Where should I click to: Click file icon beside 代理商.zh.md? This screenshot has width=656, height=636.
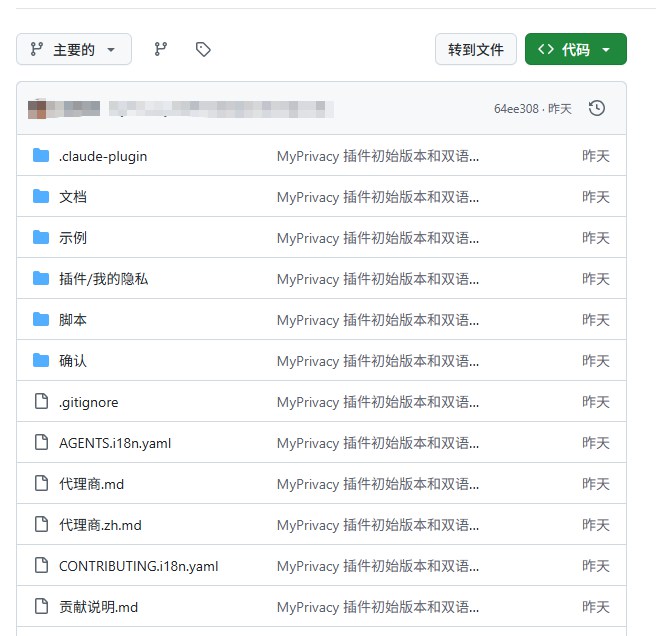point(41,524)
